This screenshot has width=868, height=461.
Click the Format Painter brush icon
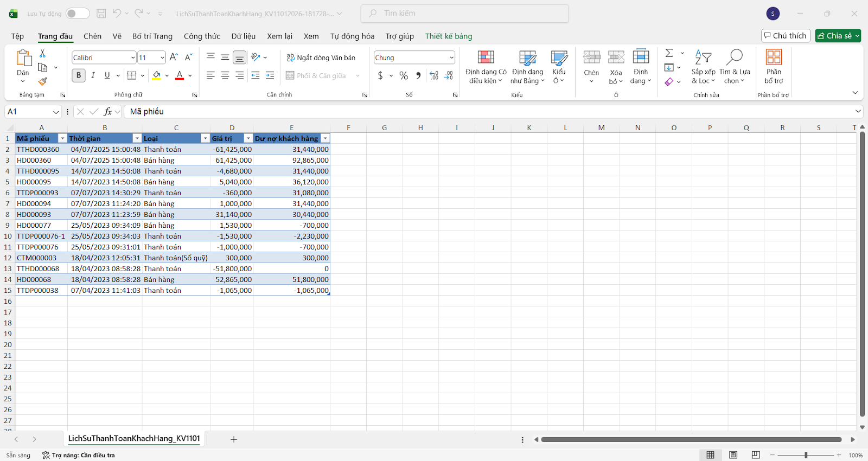coord(43,81)
